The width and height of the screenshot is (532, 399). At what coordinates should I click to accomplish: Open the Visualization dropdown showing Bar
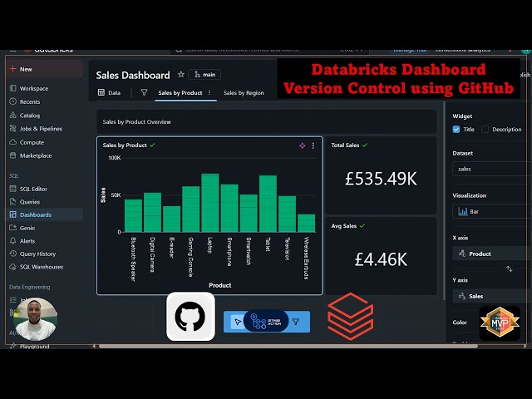click(x=492, y=211)
